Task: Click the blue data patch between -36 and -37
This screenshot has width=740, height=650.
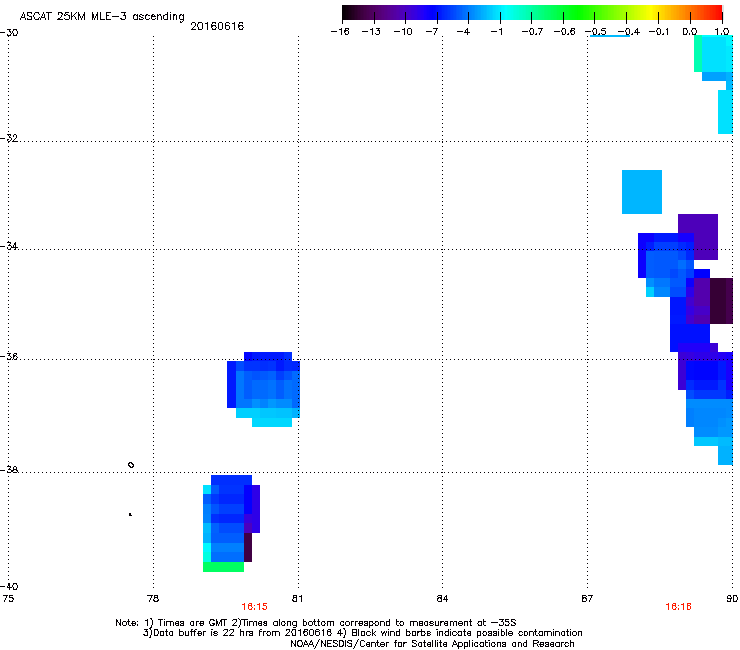Action: [x=263, y=389]
